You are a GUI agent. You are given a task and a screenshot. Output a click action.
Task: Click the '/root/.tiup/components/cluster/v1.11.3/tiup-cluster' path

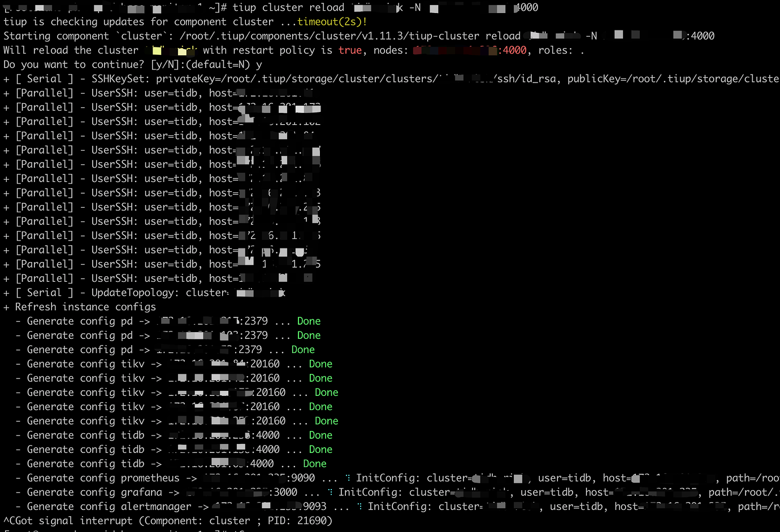tap(330, 36)
